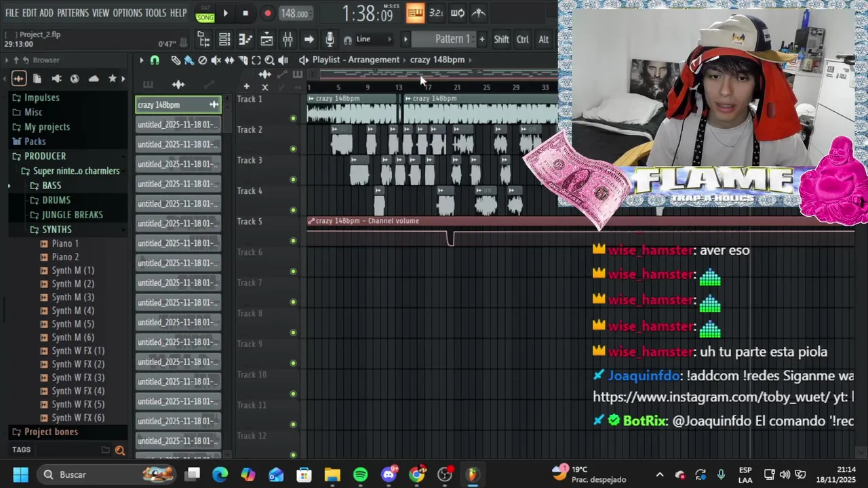This screenshot has height=488, width=868.
Task: Open Spotify from the taskbar
Action: tap(360, 474)
